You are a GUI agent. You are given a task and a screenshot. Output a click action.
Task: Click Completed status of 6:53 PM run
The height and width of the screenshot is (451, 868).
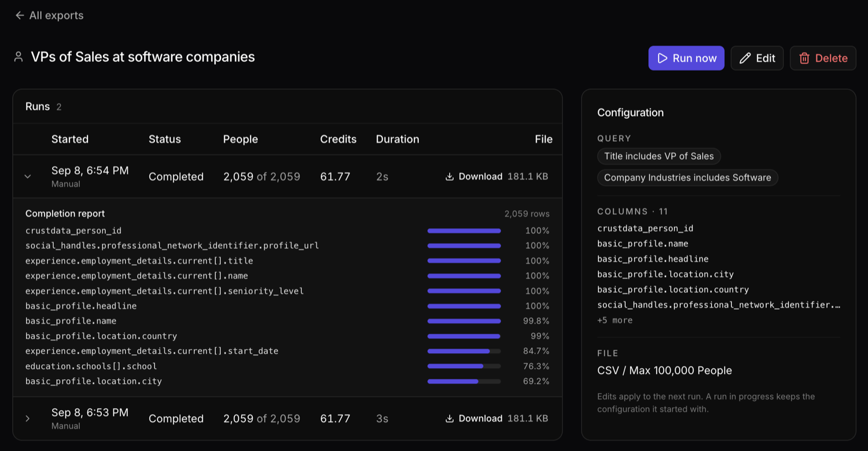[x=176, y=419]
